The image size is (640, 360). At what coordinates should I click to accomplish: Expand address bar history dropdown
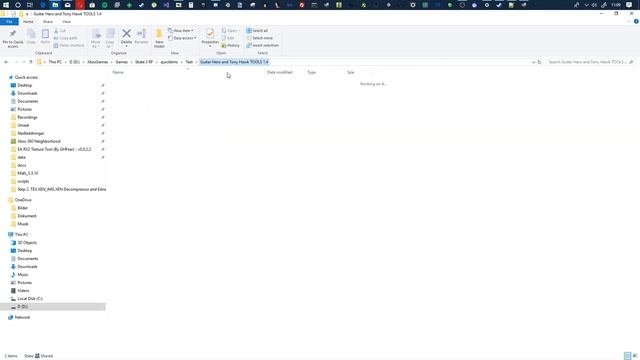point(533,62)
